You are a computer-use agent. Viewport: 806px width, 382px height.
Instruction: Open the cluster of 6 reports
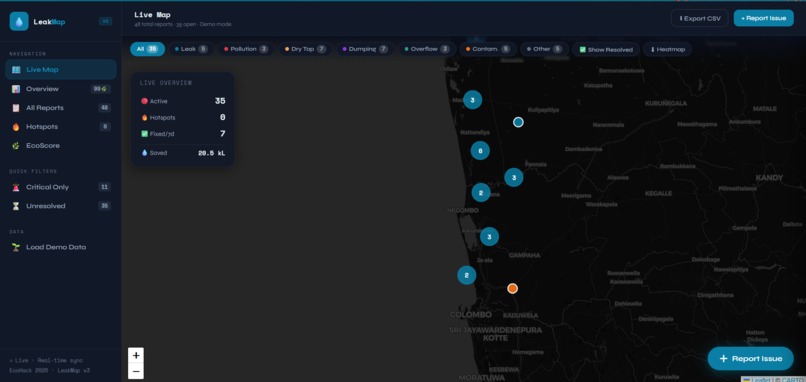pos(480,151)
